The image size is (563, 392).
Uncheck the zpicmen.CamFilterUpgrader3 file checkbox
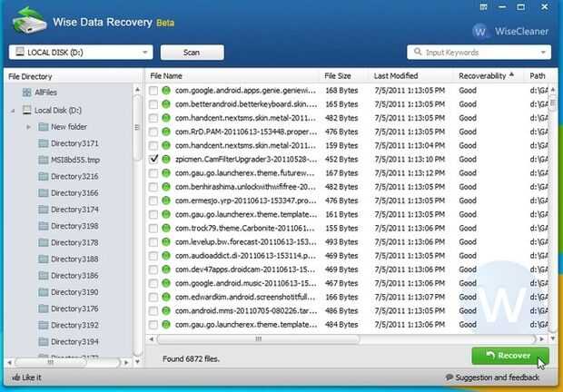coord(153,159)
